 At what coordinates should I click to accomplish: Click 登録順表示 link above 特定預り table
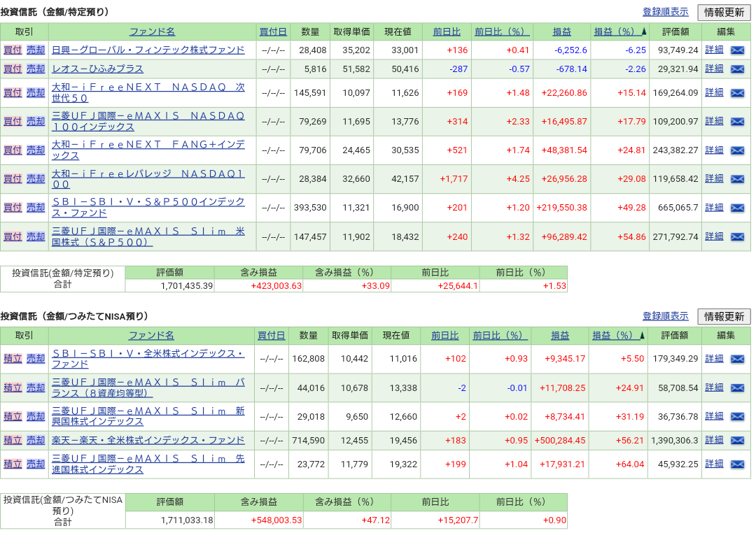pyautogui.click(x=666, y=12)
